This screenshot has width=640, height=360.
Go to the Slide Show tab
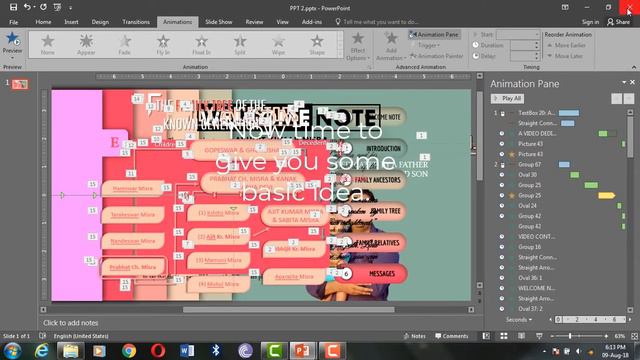tap(218, 22)
